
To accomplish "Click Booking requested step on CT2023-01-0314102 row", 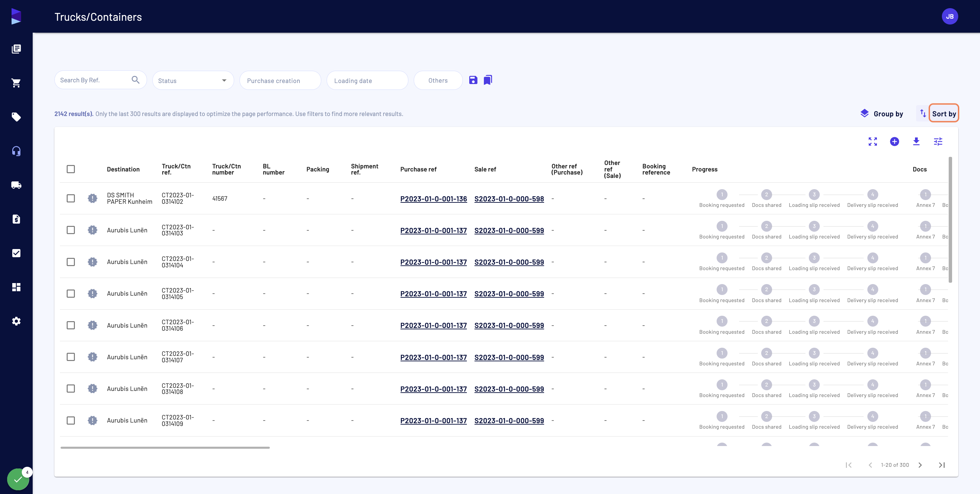I will pyautogui.click(x=722, y=199).
